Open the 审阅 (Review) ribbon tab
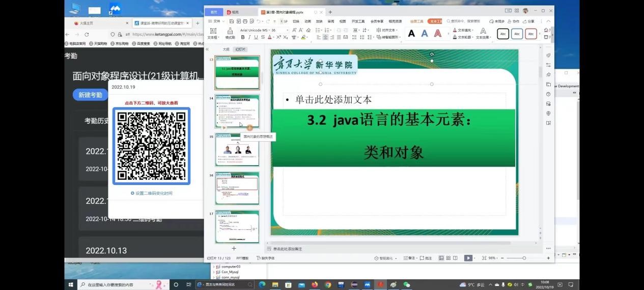 click(x=331, y=21)
